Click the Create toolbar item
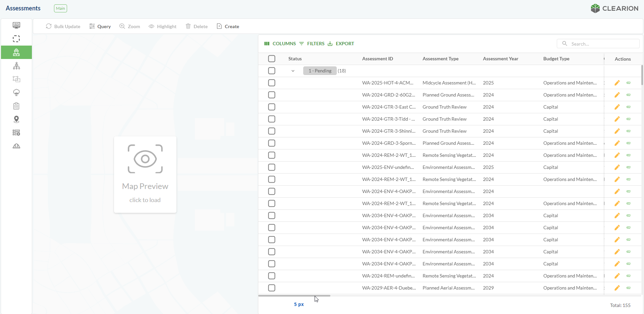 click(x=228, y=26)
